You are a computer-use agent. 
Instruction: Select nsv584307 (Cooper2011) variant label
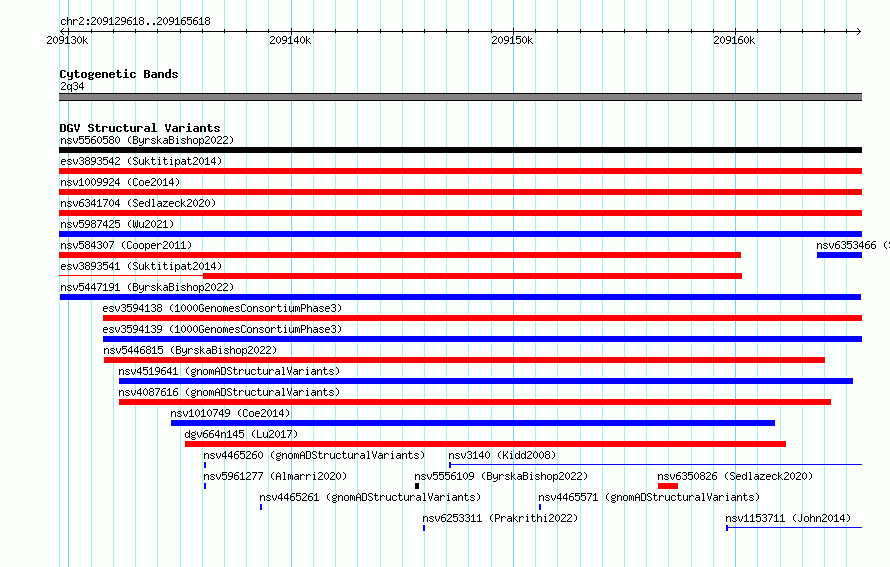(x=126, y=245)
